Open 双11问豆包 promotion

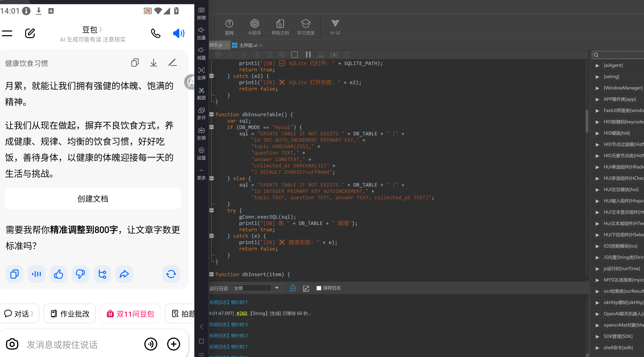point(130,313)
